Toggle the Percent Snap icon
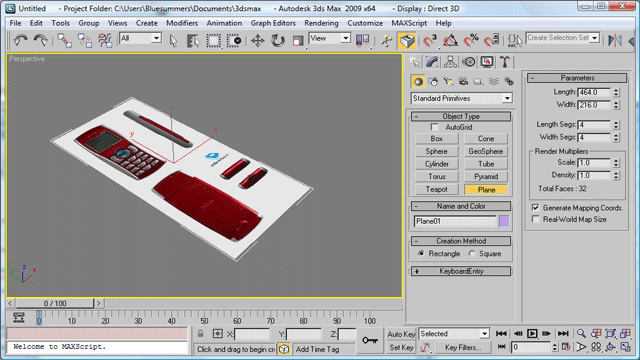Viewport: 640px width, 360px height. (471, 40)
